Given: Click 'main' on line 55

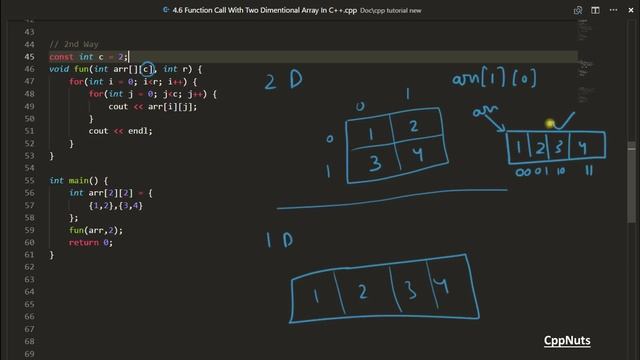Looking at the screenshot, I should (79, 180).
